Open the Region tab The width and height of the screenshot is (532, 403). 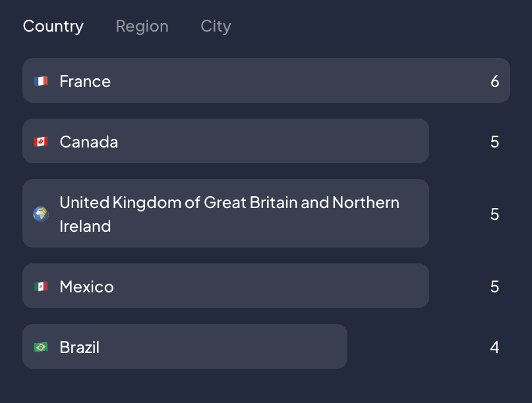[142, 26]
